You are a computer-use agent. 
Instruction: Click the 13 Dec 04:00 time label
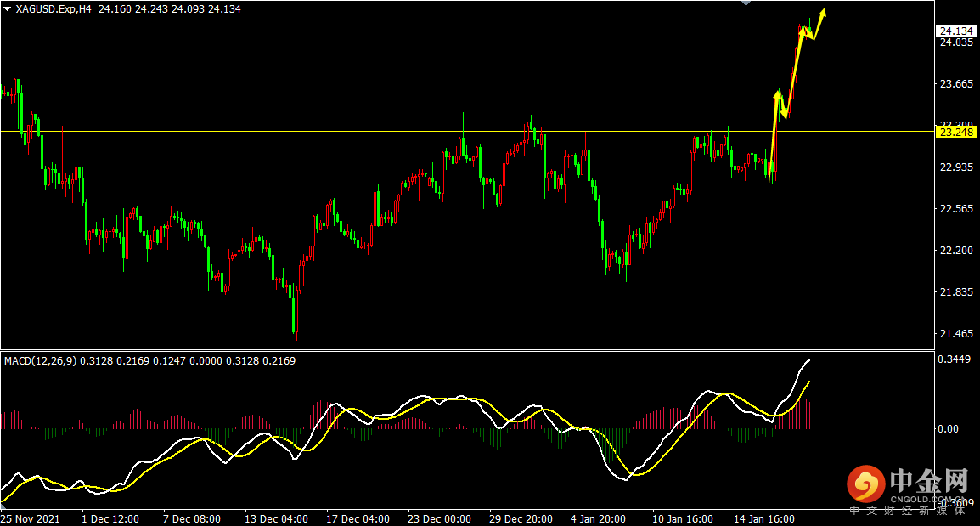coord(276,518)
